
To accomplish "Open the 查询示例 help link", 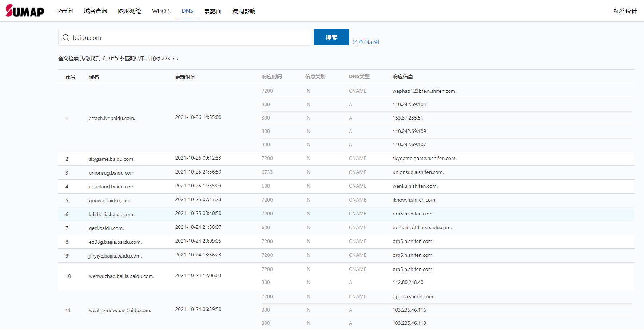I will [x=369, y=42].
